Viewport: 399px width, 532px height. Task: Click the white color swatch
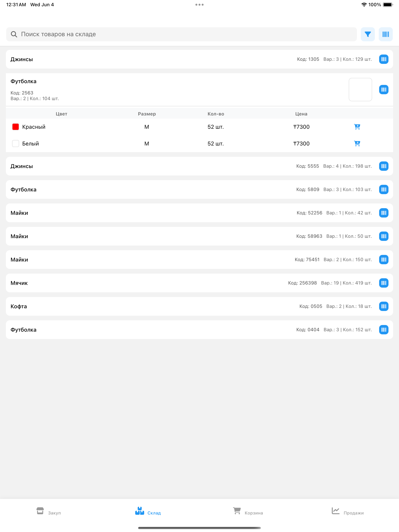(x=16, y=144)
